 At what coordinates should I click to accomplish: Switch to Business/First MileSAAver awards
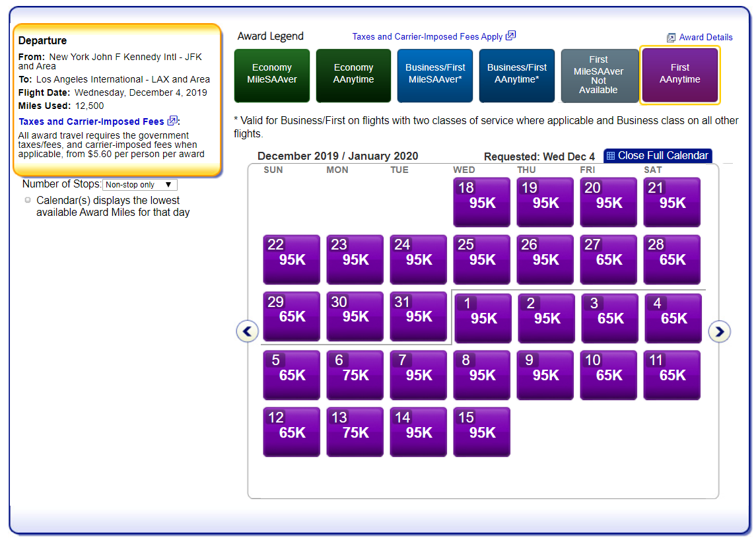pos(436,74)
